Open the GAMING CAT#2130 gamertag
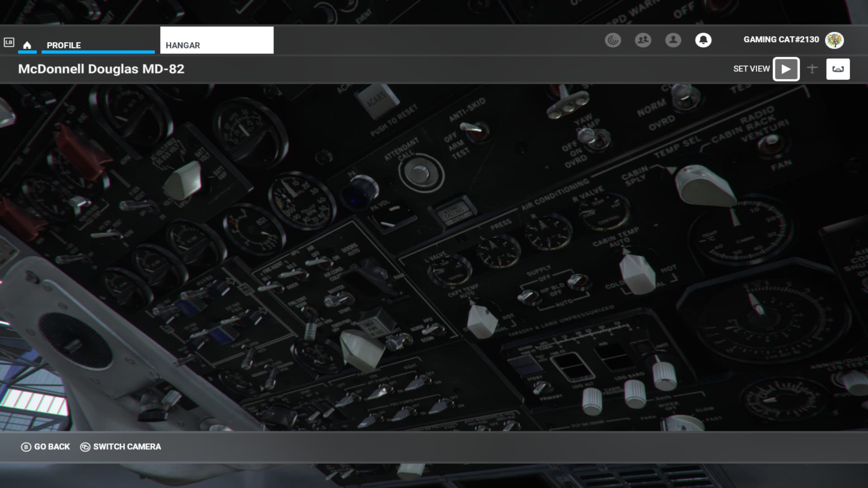868x488 pixels. 781,40
